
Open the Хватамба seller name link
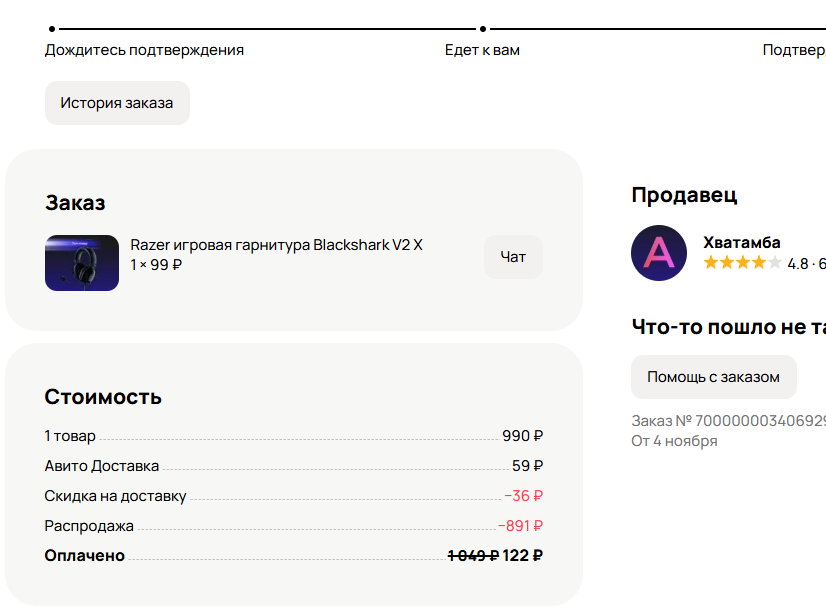click(742, 242)
